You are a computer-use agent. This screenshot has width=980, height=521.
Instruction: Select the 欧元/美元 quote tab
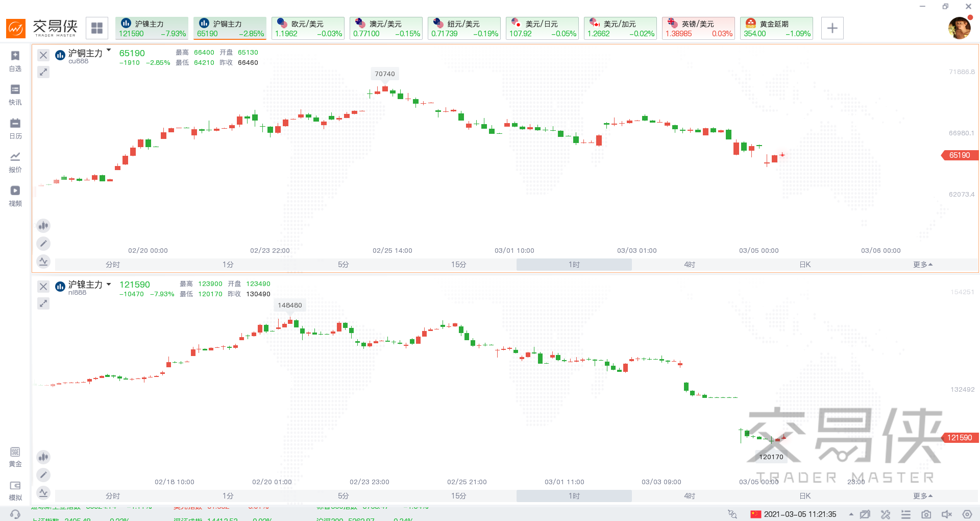(x=308, y=28)
